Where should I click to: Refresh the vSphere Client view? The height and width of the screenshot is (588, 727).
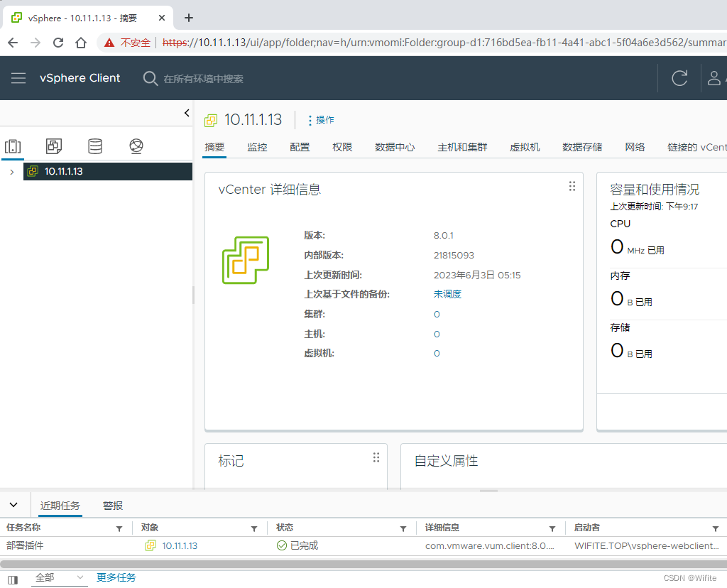coord(679,78)
